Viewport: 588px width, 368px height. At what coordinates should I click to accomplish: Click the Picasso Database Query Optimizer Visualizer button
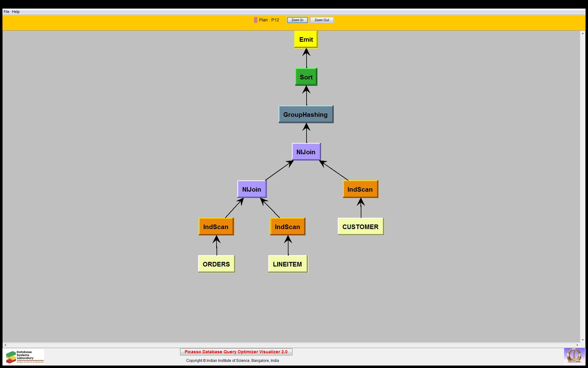click(236, 352)
